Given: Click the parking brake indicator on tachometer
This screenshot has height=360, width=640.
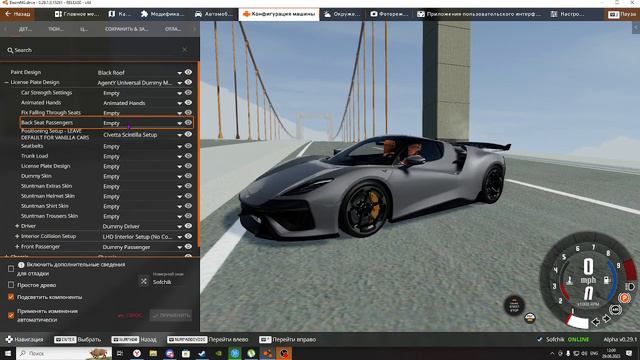Looking at the screenshot, I should pos(624,298).
